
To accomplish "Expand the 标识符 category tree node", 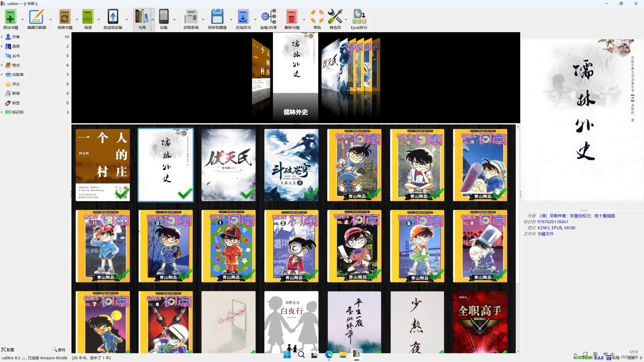I will coord(2,112).
